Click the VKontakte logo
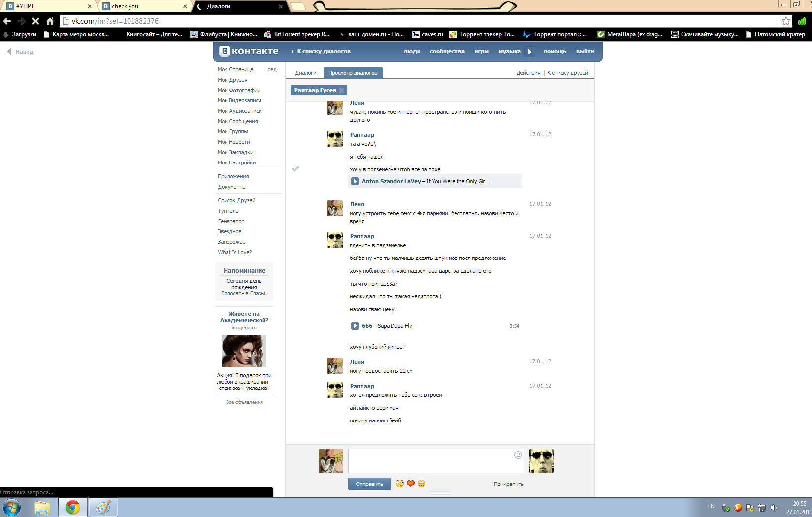 (x=249, y=51)
